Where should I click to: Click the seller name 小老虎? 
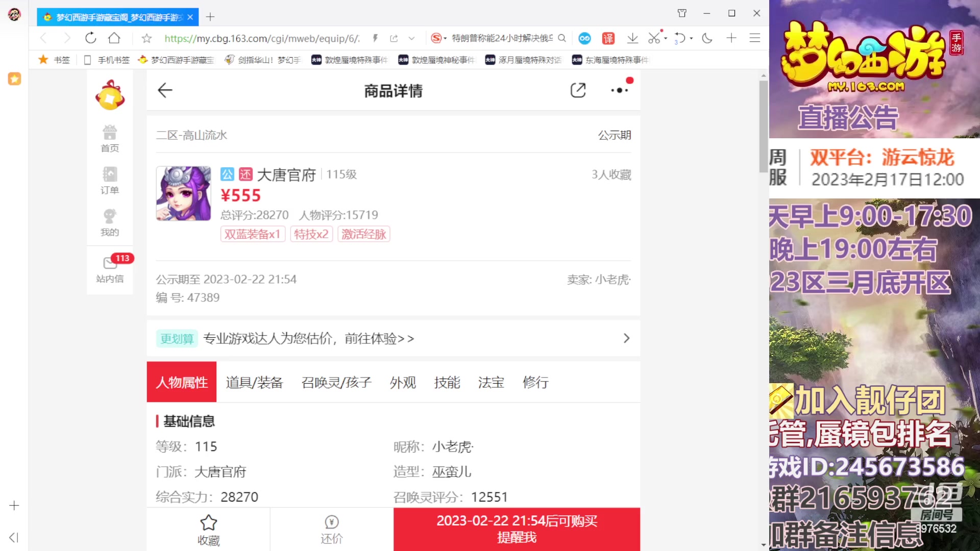[x=613, y=280]
